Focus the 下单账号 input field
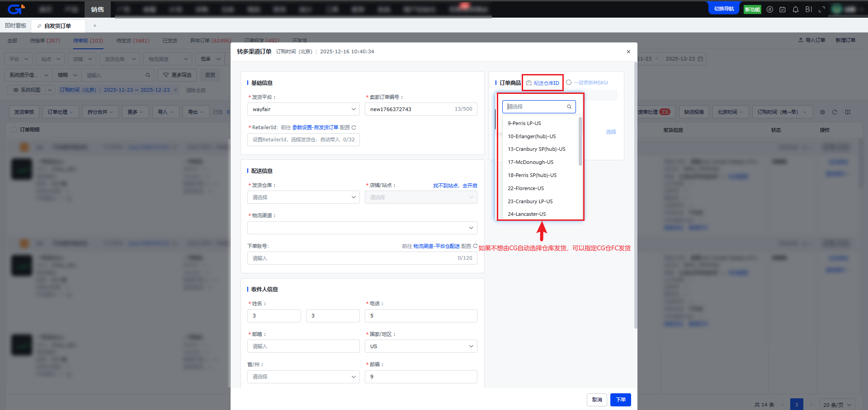The width and height of the screenshot is (868, 410). (x=362, y=258)
